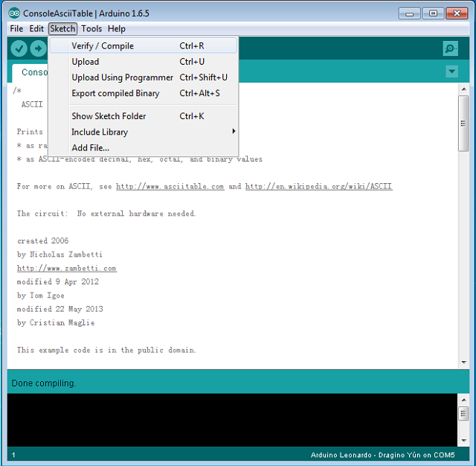
Task: Click the editor vertical scrollbar thumb
Action: pyautogui.click(x=463, y=124)
